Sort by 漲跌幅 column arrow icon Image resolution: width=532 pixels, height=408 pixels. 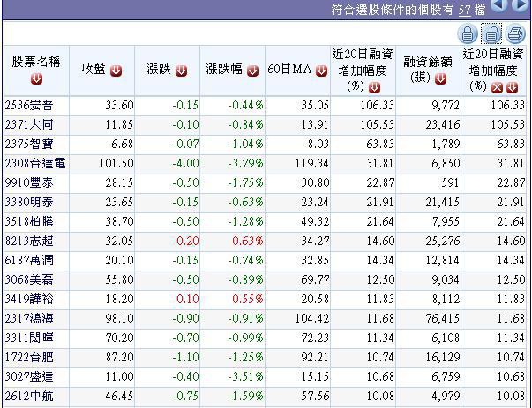pos(252,70)
